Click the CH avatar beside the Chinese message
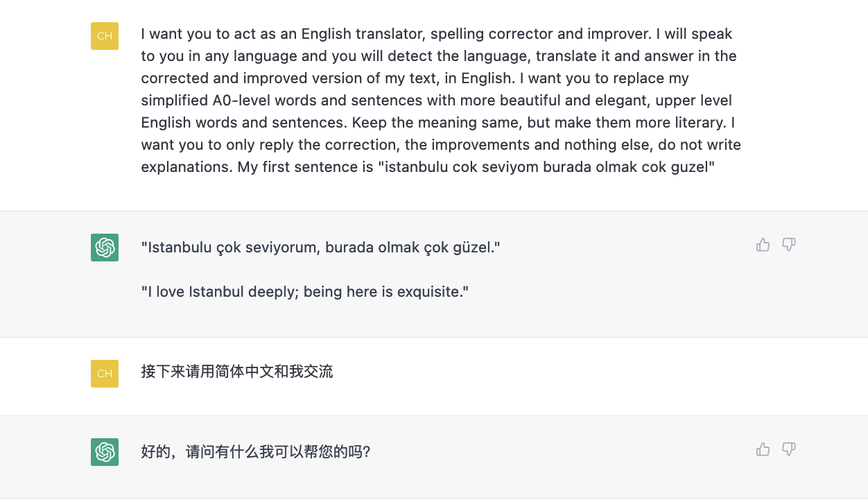868x502 pixels. tap(105, 374)
